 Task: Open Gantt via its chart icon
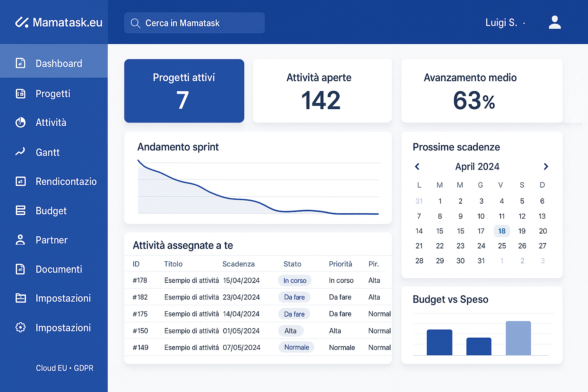coord(20,152)
